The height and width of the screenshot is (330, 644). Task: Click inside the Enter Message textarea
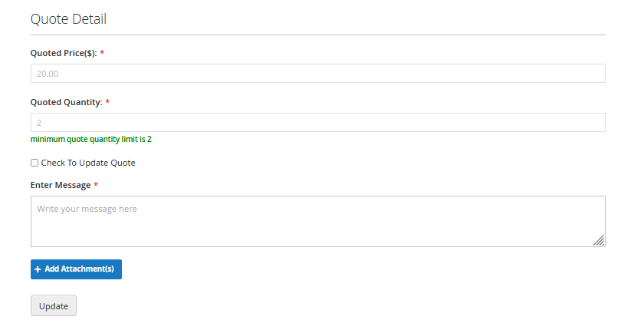317,226
